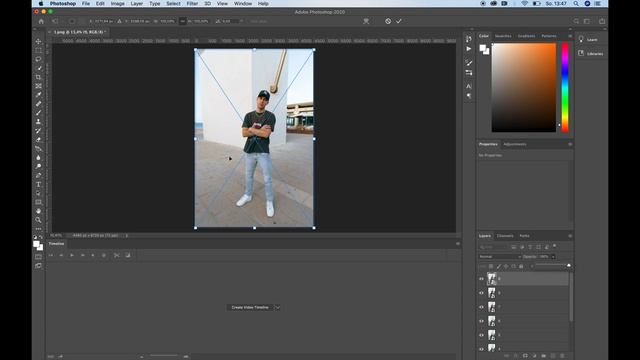Switch to the Swatches tab
This screenshot has height=360, width=640.
(503, 36)
